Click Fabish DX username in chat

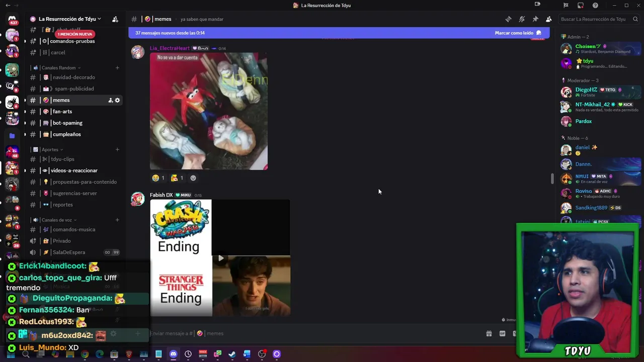tap(161, 195)
